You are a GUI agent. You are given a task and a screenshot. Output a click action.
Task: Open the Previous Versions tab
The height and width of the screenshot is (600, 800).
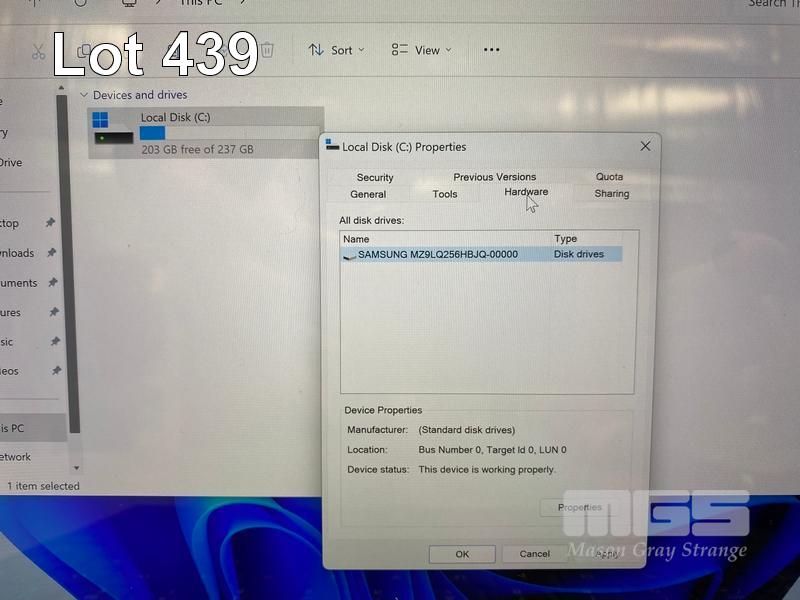coord(494,177)
